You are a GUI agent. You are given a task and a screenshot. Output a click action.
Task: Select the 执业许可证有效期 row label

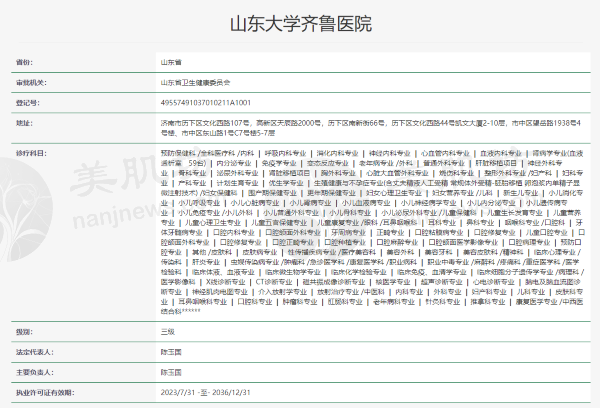click(x=45, y=393)
